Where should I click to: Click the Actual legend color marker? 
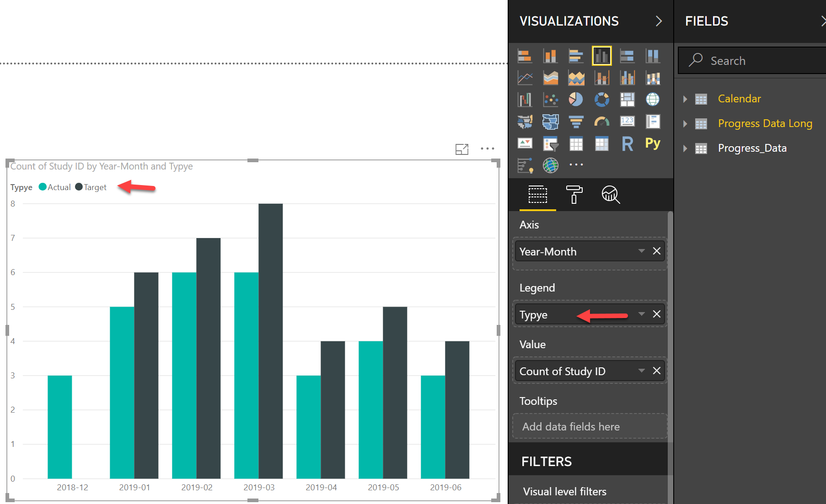43,187
